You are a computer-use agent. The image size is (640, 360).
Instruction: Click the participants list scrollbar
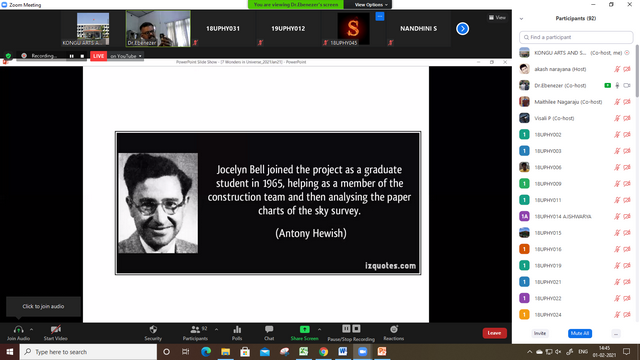(637, 71)
